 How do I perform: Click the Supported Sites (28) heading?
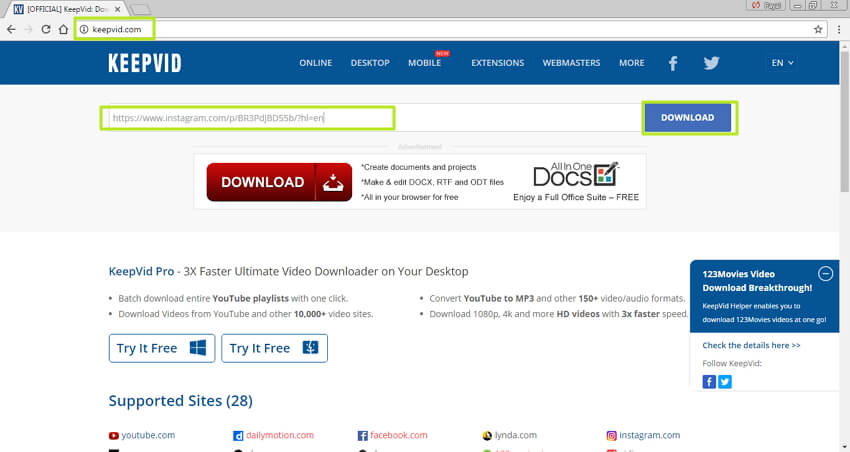pos(181,401)
